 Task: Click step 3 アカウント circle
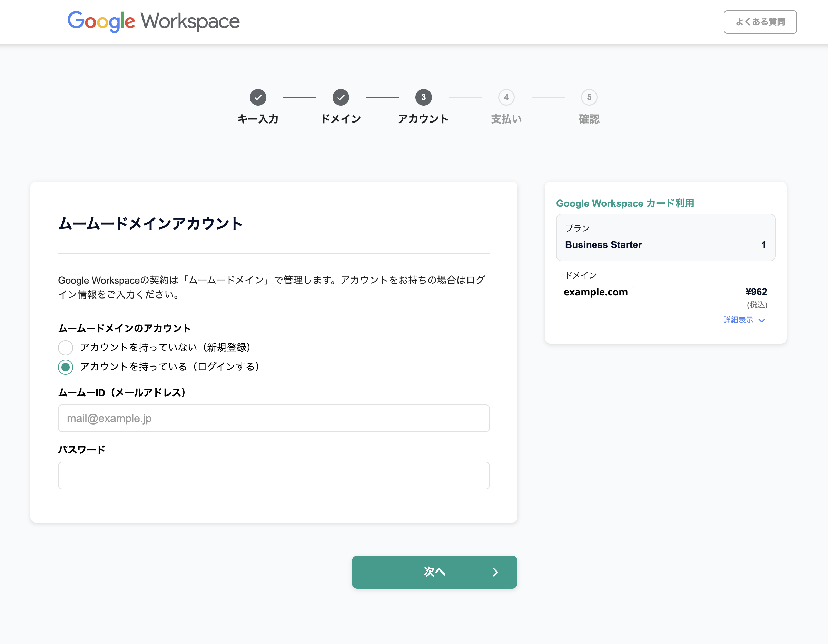coord(423,97)
